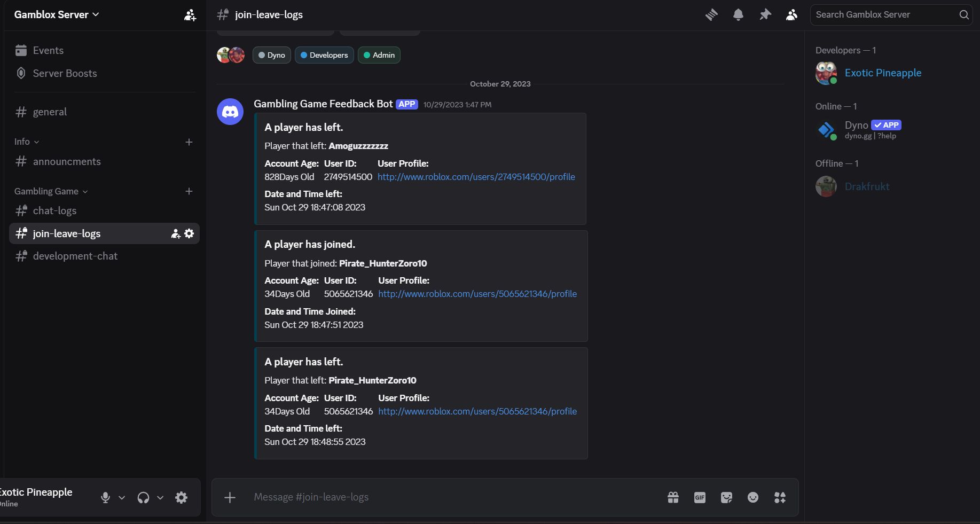The image size is (980, 524).
Task: Open the chat-logs channel
Action: (104, 210)
